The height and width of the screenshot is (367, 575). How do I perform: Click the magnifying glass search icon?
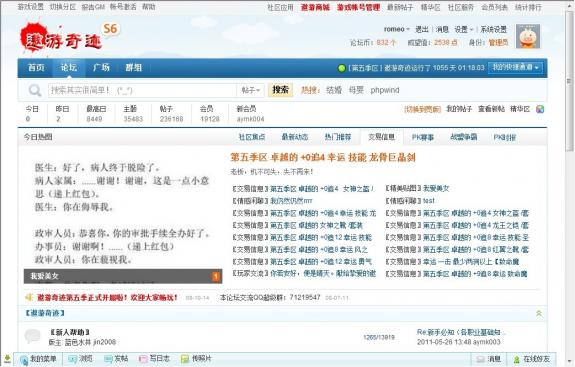click(x=35, y=90)
